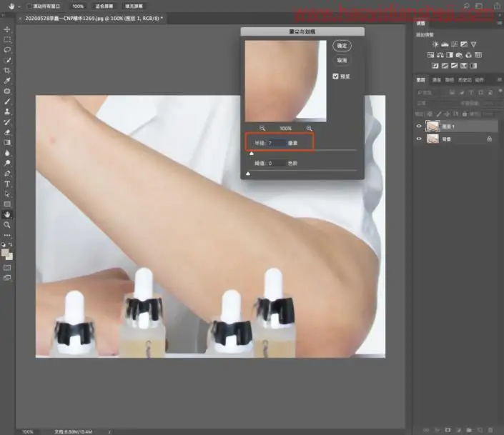Zoom out the Dust & Scratches preview

click(x=262, y=128)
